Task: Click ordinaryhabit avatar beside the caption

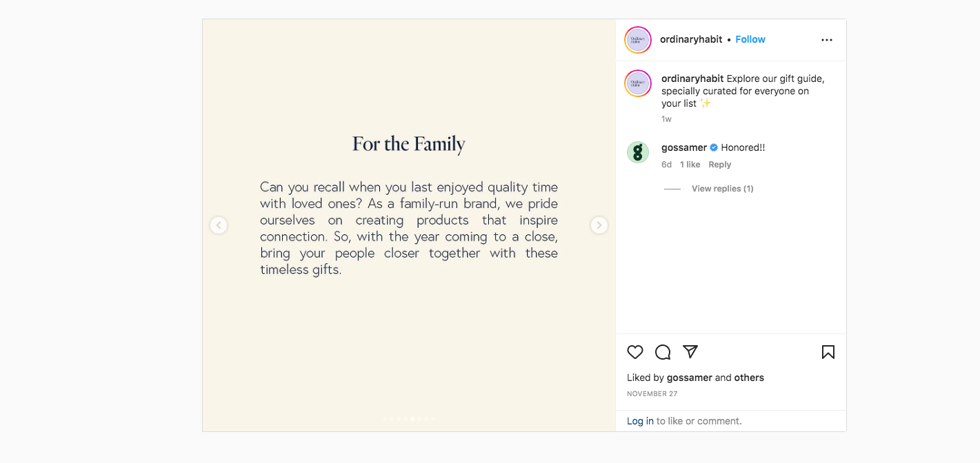Action: 638,83
